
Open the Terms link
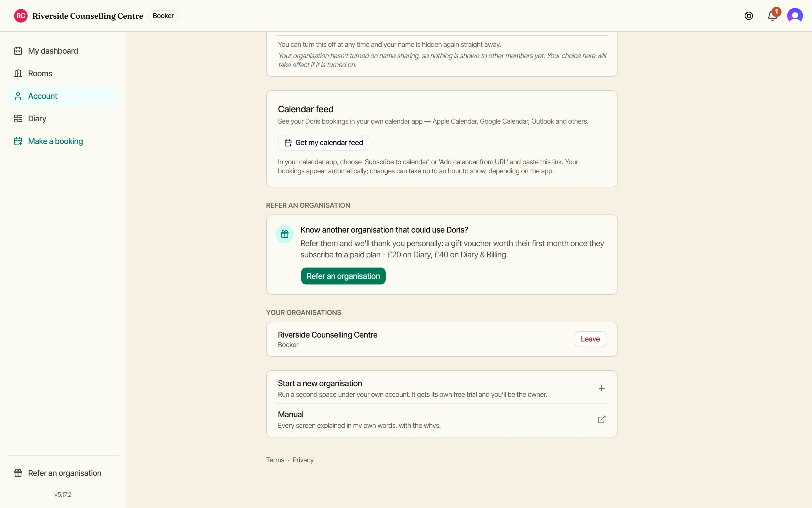[x=275, y=460]
